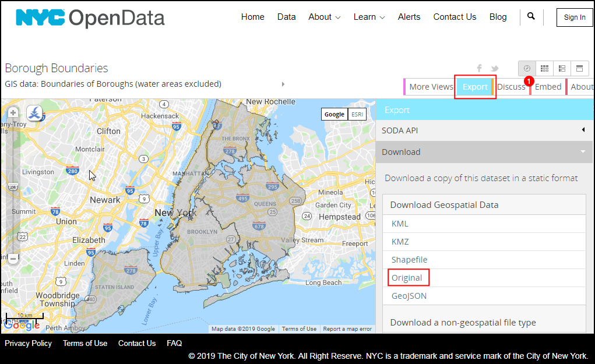
Task: Click the map zoom in plus button
Action: (x=13, y=112)
